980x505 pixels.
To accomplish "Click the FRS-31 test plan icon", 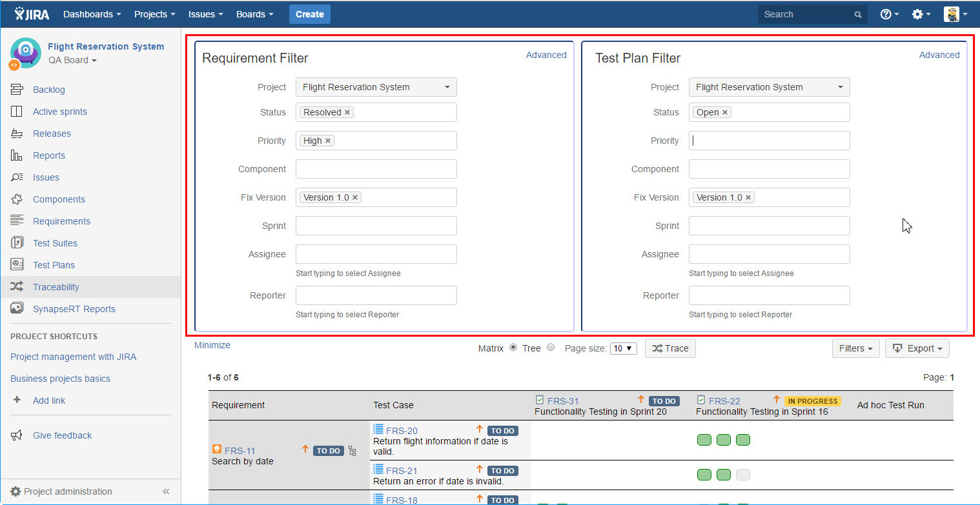I will click(x=540, y=401).
